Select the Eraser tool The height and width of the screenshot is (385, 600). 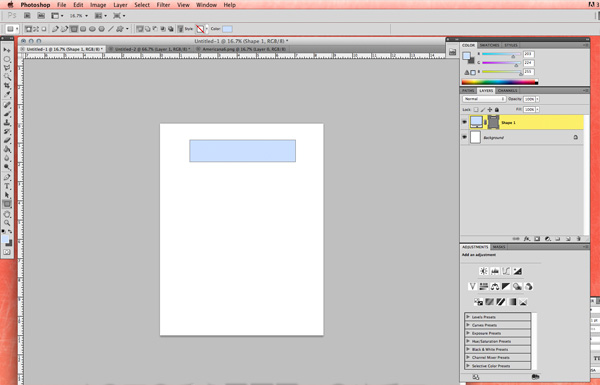coord(7,140)
